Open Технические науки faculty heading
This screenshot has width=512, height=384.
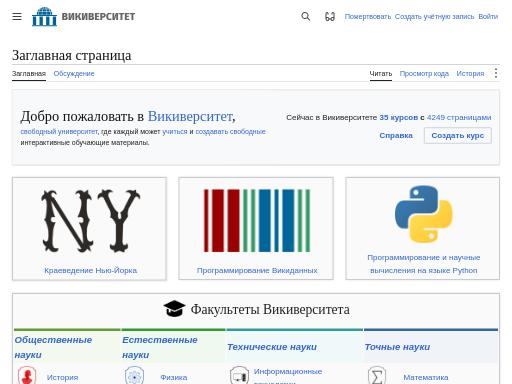(272, 347)
